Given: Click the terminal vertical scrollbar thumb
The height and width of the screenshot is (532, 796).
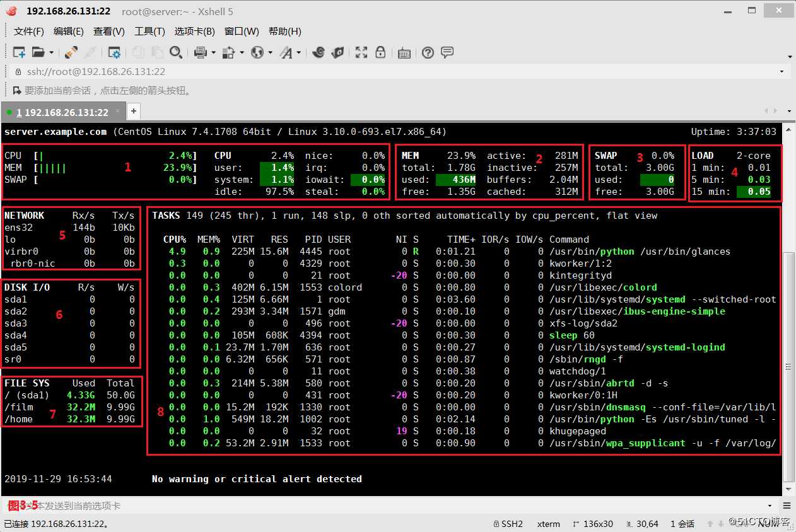Looking at the screenshot, I should pyautogui.click(x=788, y=366).
